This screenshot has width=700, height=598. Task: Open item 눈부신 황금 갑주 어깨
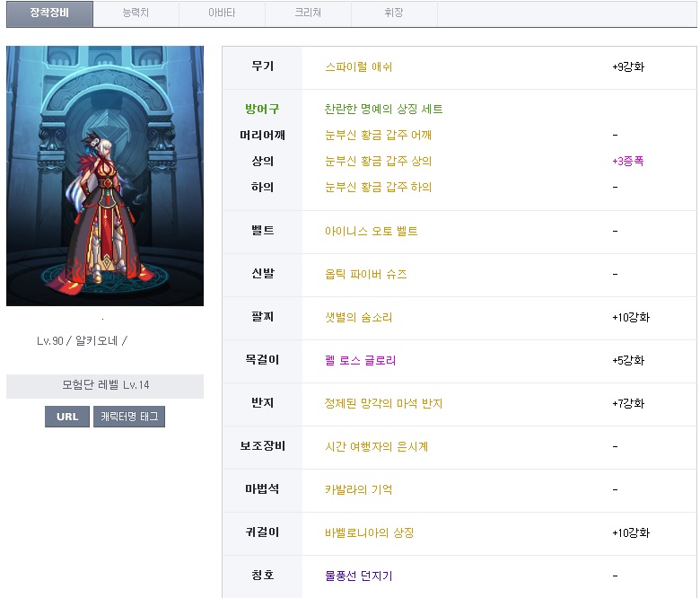378,135
